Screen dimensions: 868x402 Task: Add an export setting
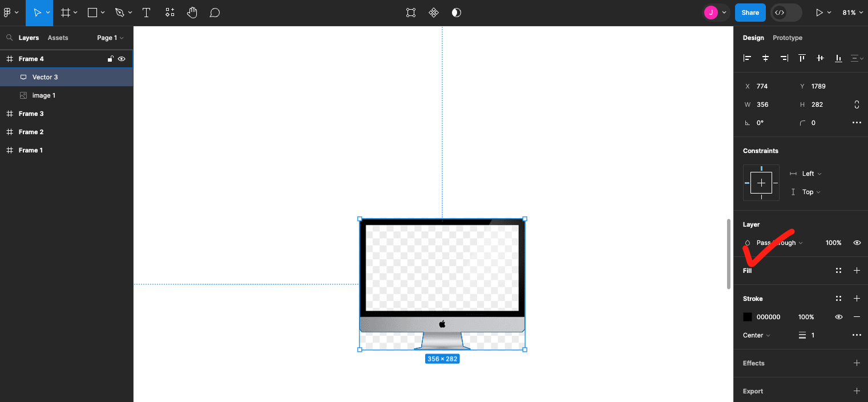point(857,391)
